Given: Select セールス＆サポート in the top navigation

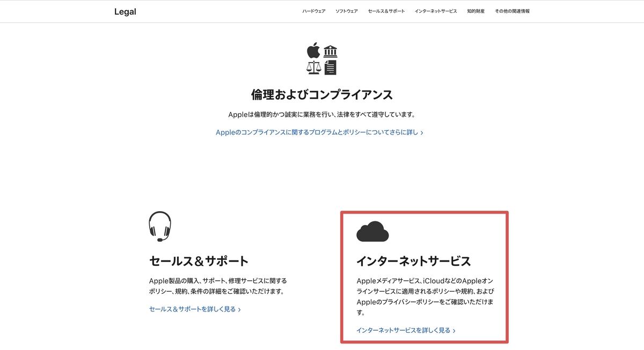Looking at the screenshot, I should point(386,11).
